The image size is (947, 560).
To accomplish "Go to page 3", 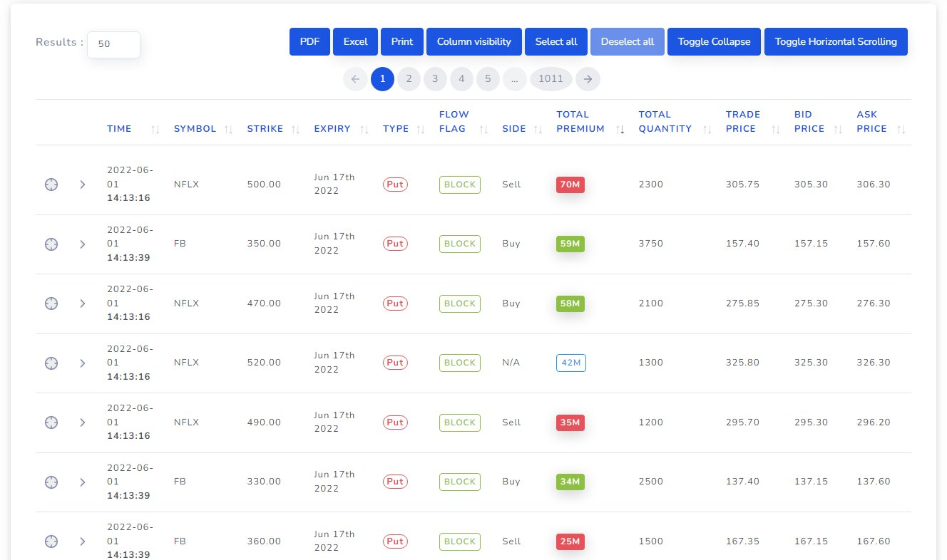I will [435, 79].
